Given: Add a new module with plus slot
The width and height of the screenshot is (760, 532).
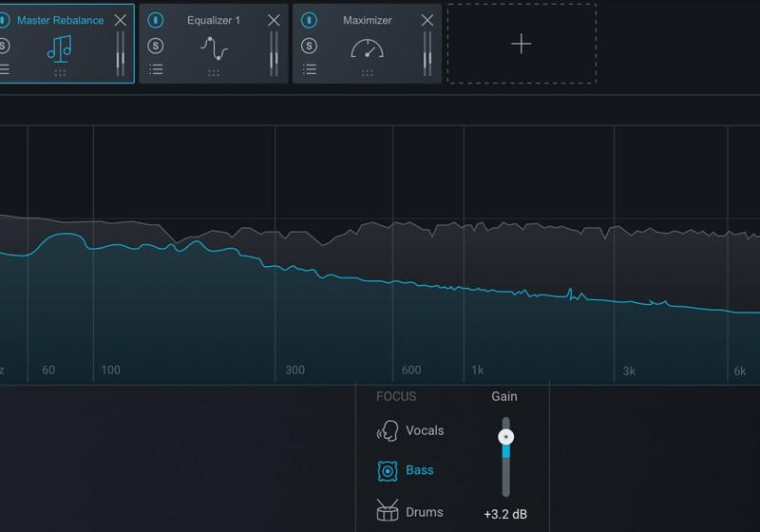Looking at the screenshot, I should (x=522, y=44).
